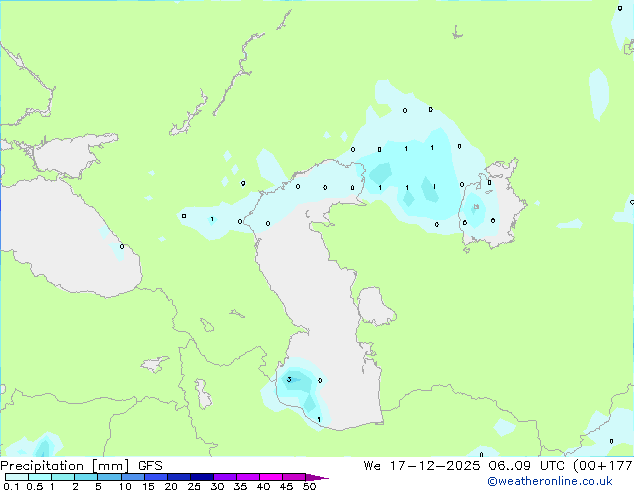Click the Black Sea area

tap(69, 239)
